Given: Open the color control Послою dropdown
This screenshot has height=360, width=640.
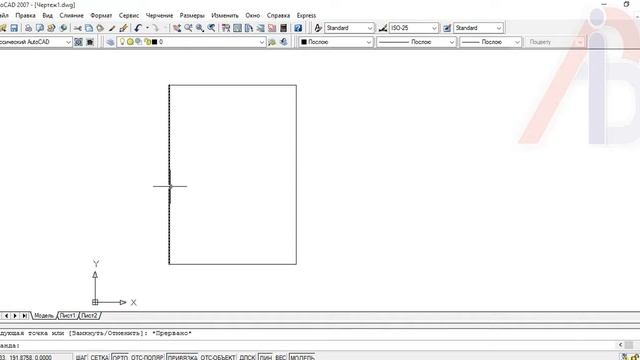Looking at the screenshot, I should pos(336,42).
